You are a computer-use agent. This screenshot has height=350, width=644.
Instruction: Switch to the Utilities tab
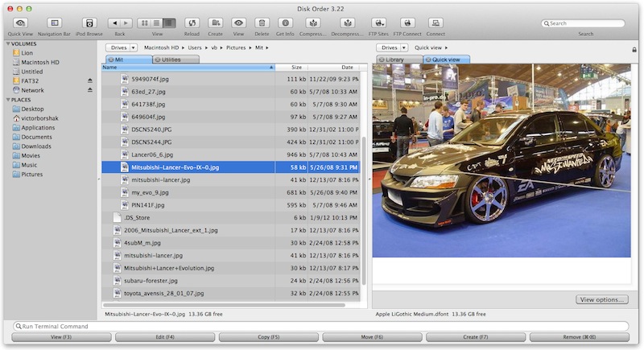click(x=171, y=60)
